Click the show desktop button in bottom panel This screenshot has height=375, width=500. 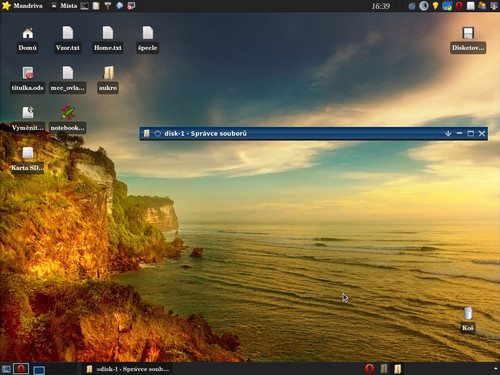6,369
